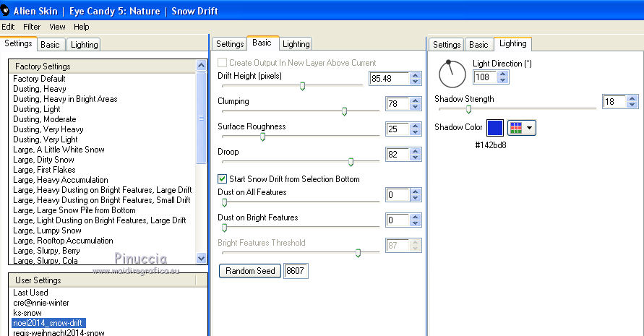Decrease Shadow Strength with down arrow
644x336 pixels.
(632, 105)
